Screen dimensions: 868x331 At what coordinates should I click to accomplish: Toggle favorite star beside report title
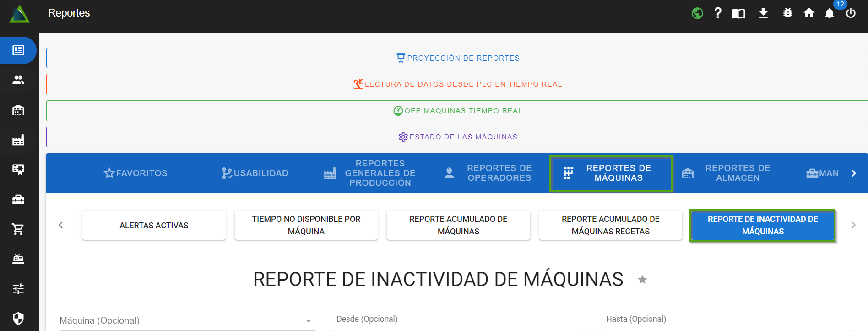[x=642, y=280]
